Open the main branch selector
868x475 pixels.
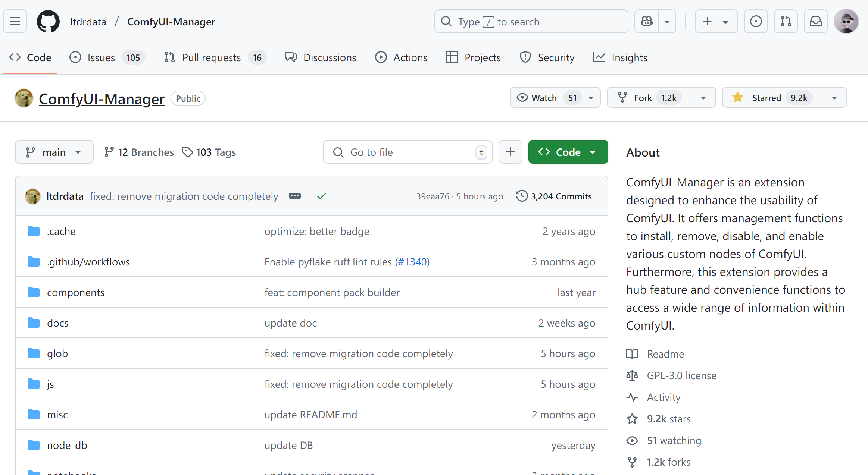point(54,152)
